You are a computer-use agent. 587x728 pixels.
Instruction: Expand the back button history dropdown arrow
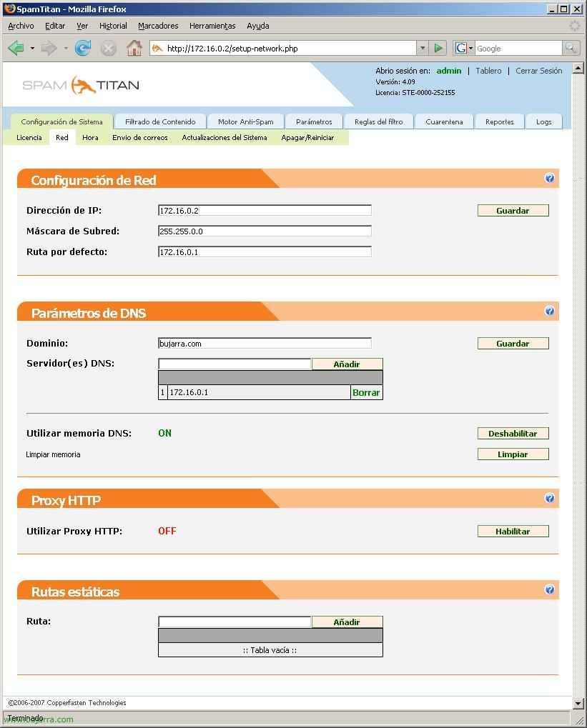(x=32, y=48)
